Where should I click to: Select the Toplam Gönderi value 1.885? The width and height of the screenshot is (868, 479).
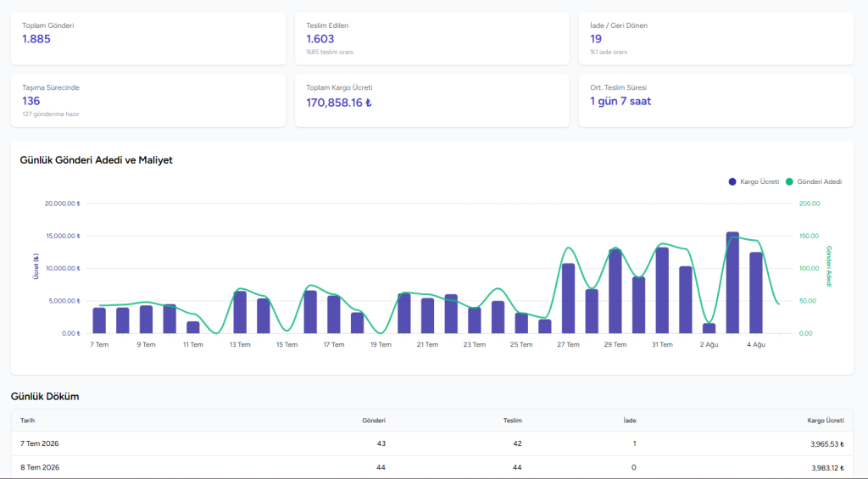[36, 39]
